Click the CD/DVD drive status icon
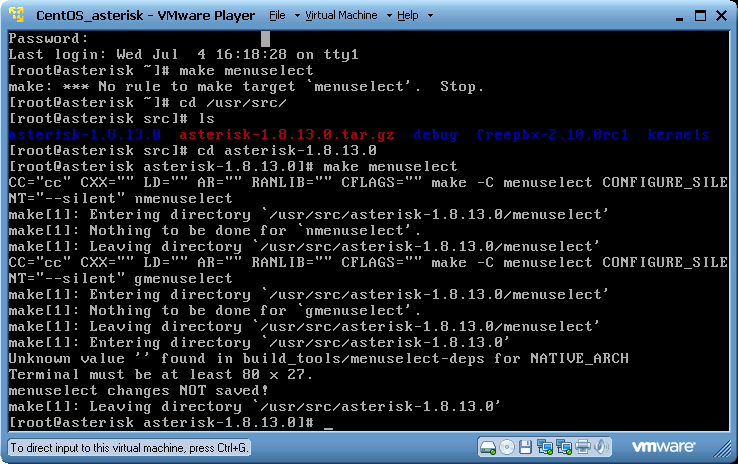Screen dimensions: 738x464 tap(508, 446)
